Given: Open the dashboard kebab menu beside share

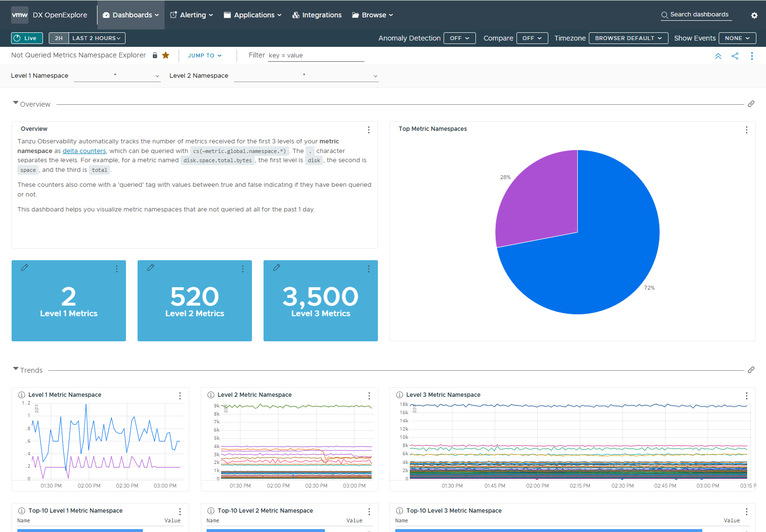Looking at the screenshot, I should [752, 56].
